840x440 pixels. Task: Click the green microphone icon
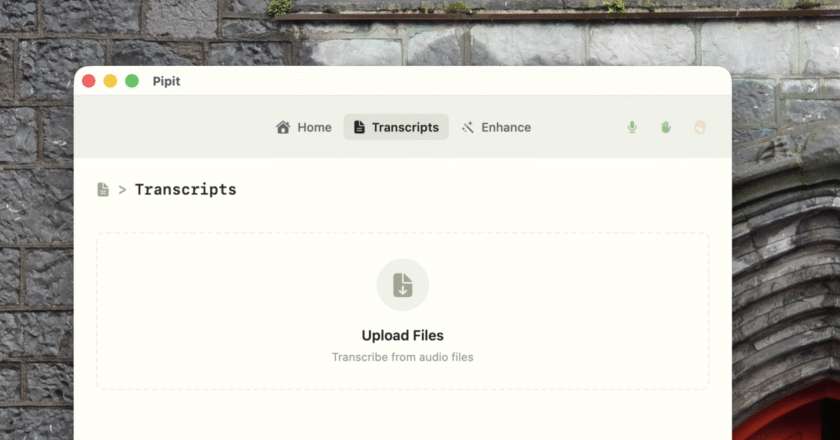click(x=632, y=127)
